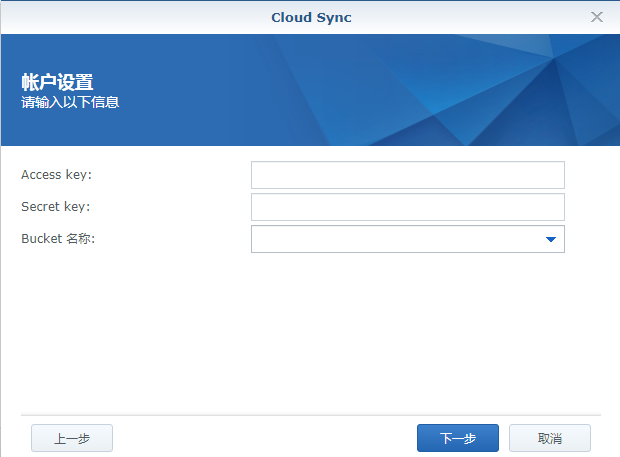Click the 请输入以下信息 subtitle text

70,102
